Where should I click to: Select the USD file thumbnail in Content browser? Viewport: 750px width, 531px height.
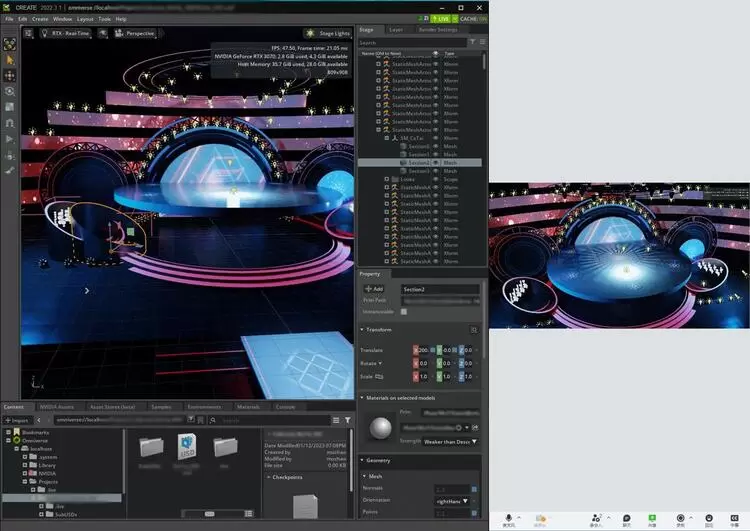(186, 445)
